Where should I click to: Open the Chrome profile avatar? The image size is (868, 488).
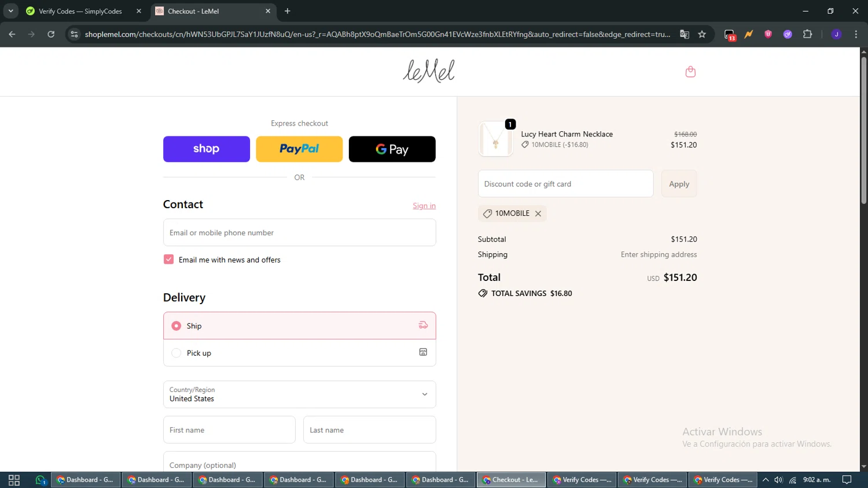click(836, 34)
